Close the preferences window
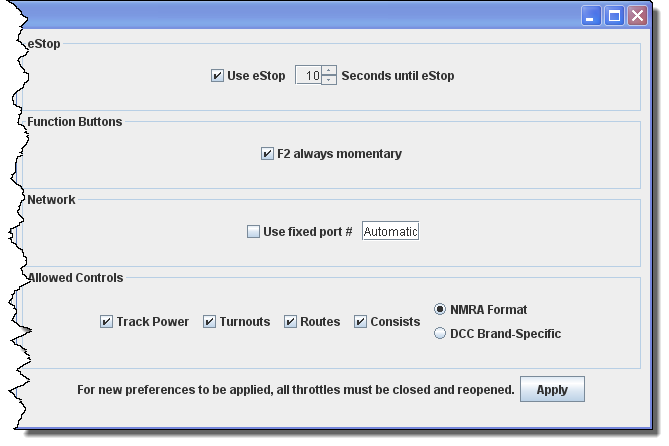This screenshot has width=669, height=446. (636, 16)
